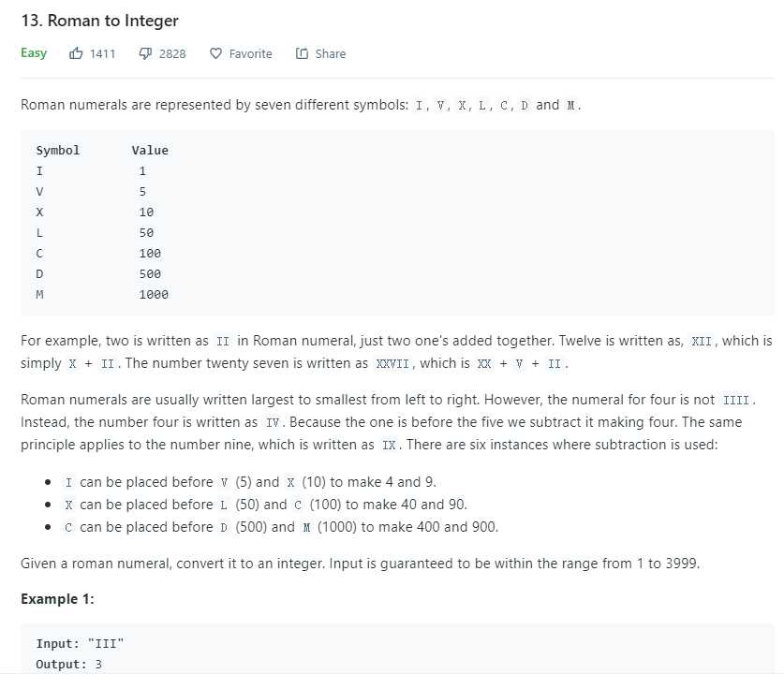Click the Value column header in table
Viewport: 784px width, 674px height.
(150, 150)
